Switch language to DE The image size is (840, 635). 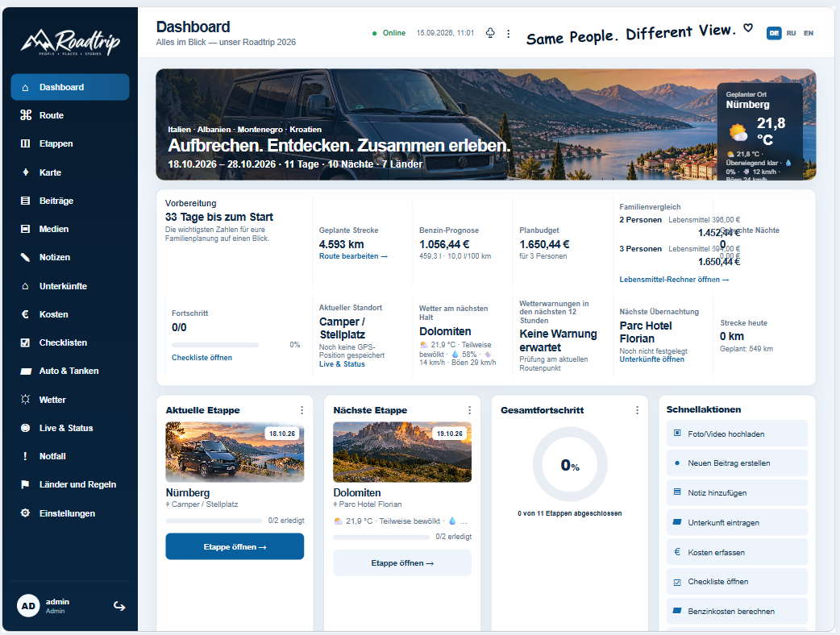(774, 33)
